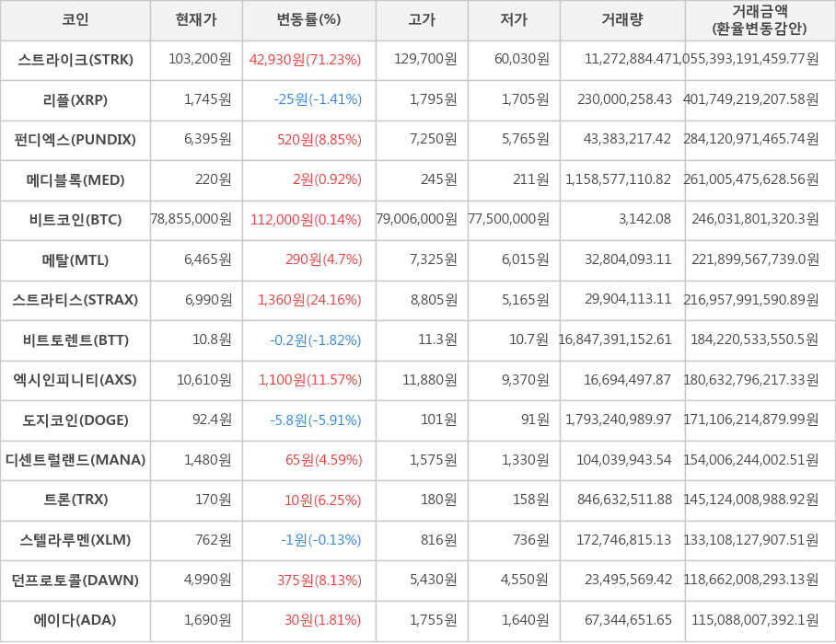The width and height of the screenshot is (836, 644).
Task: Click the 펀디엑스(PUNDIX) coin name
Action: click(x=75, y=140)
